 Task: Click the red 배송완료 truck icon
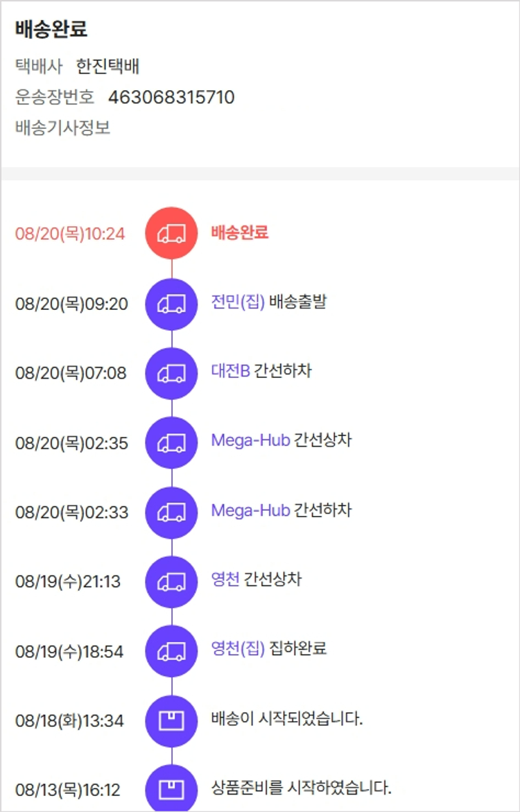coord(171,234)
